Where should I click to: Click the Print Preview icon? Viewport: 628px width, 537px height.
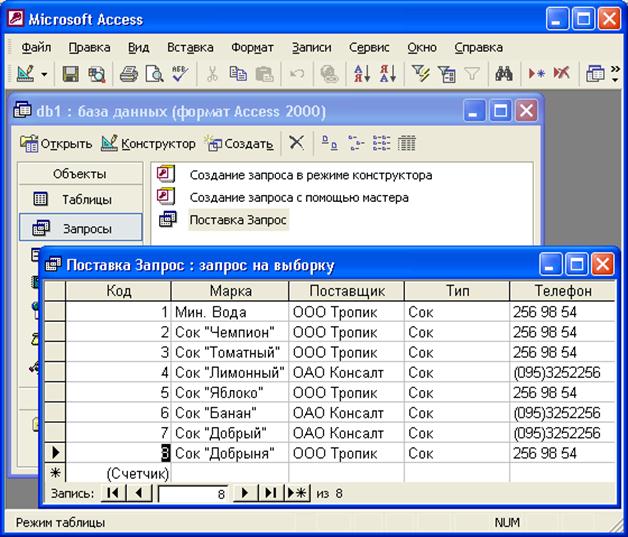(155, 74)
